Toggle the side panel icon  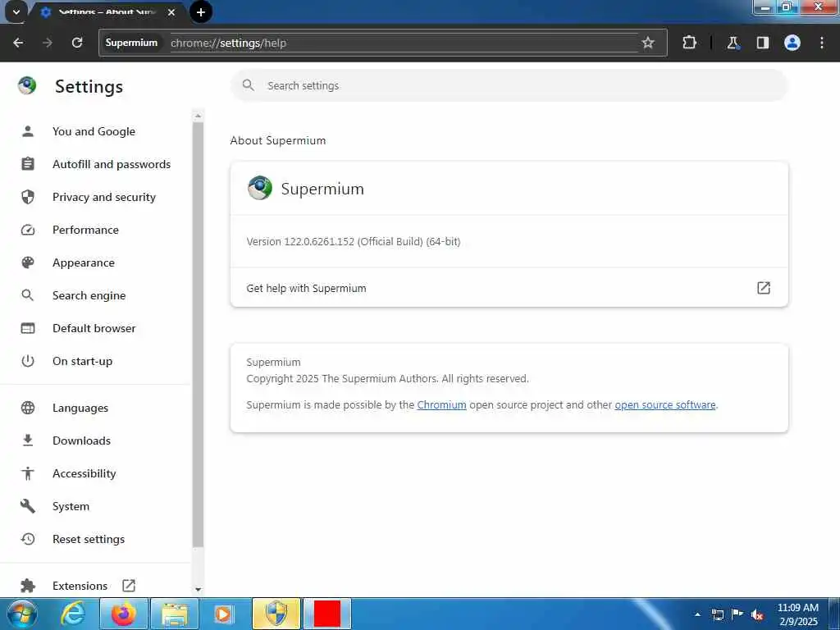(x=763, y=43)
